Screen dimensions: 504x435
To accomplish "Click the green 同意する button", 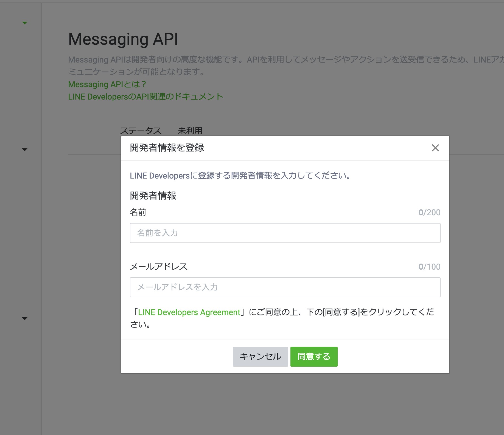I will (x=314, y=357).
